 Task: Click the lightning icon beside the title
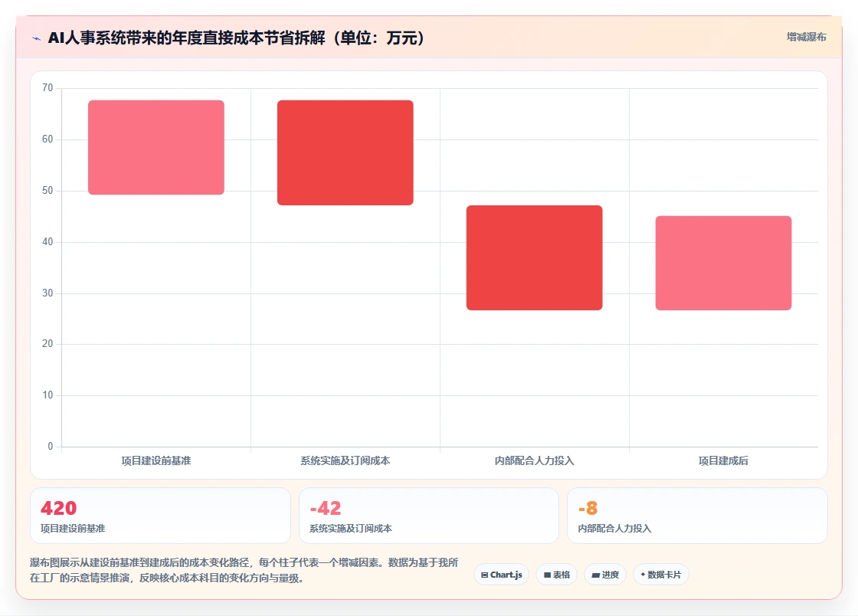(x=37, y=38)
